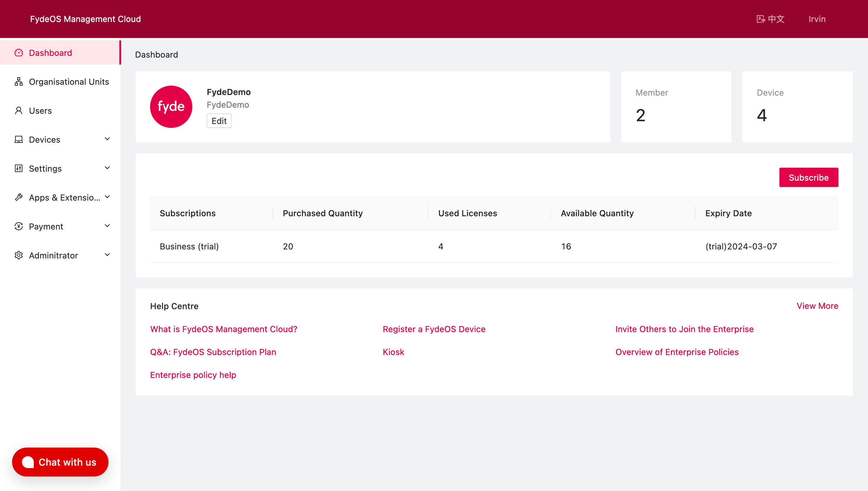
Task: Click the Devices laptop icon
Action: click(18, 140)
